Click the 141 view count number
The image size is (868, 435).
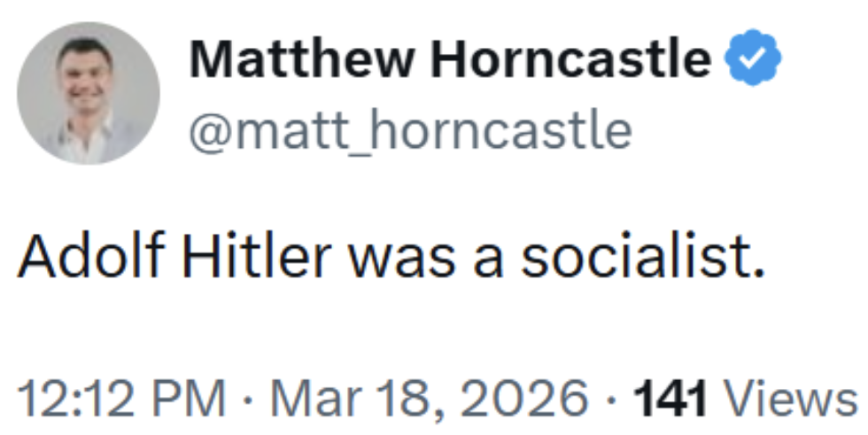click(670, 400)
